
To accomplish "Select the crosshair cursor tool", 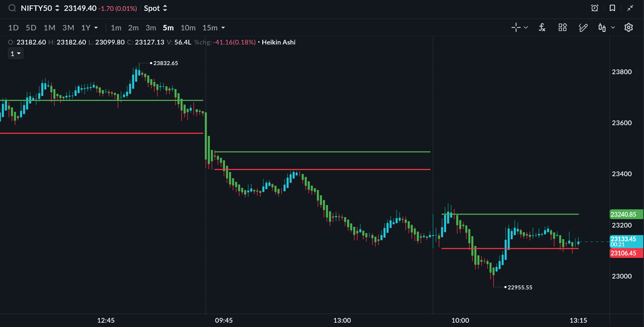I will [516, 27].
